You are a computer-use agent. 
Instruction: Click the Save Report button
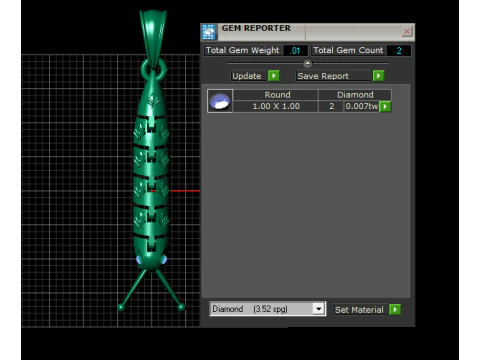334,76
